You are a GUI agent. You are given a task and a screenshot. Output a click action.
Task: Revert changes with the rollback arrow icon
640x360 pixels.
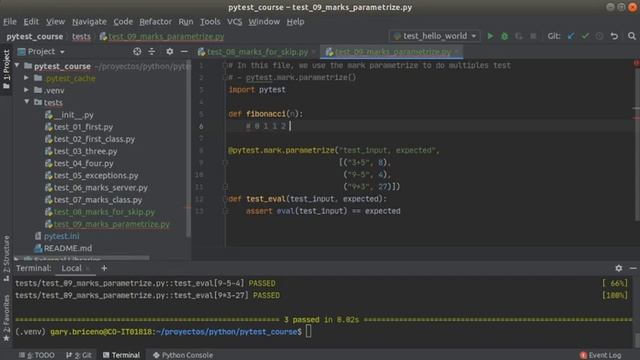point(614,36)
